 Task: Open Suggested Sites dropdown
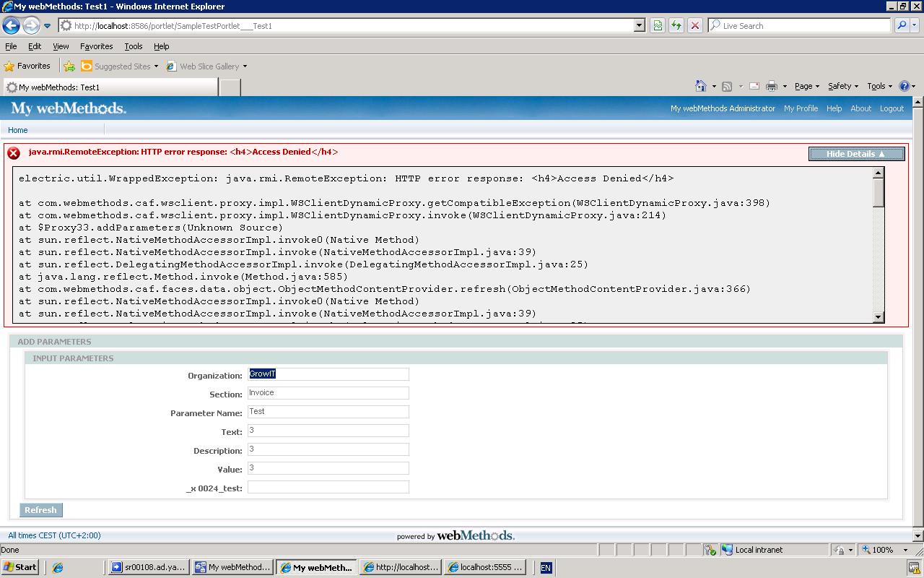(x=120, y=66)
